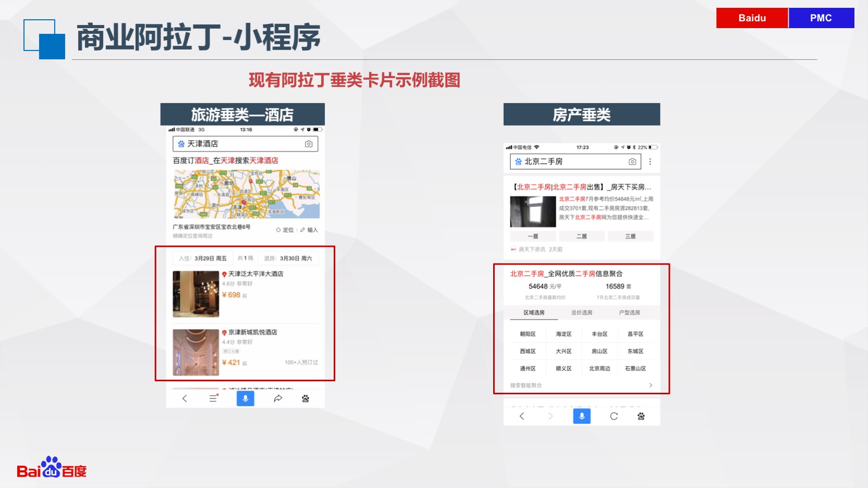Select 区域选房 tab
The height and width of the screenshot is (488, 868).
click(x=534, y=312)
